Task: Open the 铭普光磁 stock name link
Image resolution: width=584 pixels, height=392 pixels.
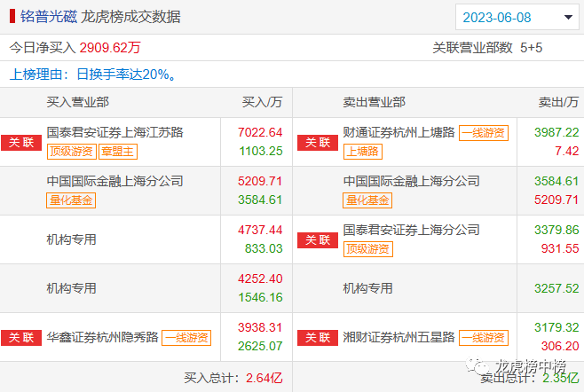Action: (x=49, y=17)
